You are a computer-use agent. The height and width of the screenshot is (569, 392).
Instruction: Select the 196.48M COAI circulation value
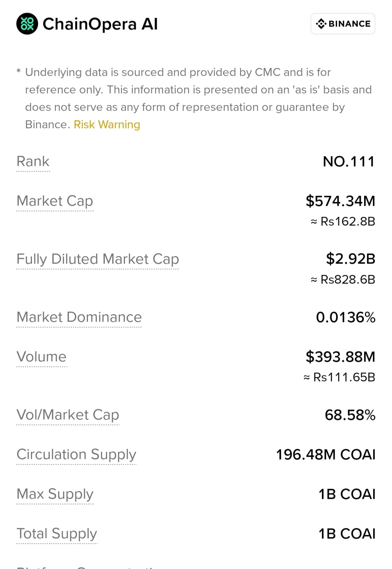tap(326, 454)
